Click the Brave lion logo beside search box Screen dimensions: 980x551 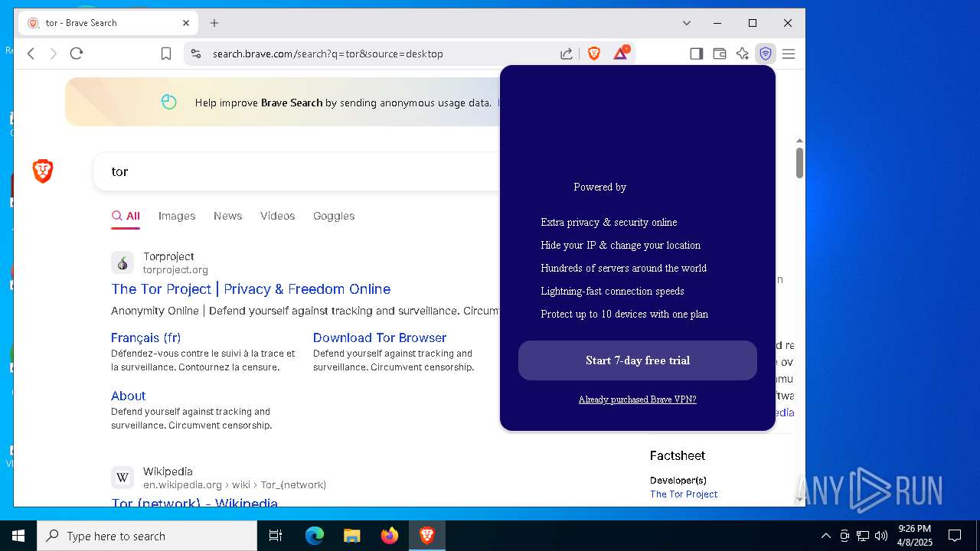point(43,171)
